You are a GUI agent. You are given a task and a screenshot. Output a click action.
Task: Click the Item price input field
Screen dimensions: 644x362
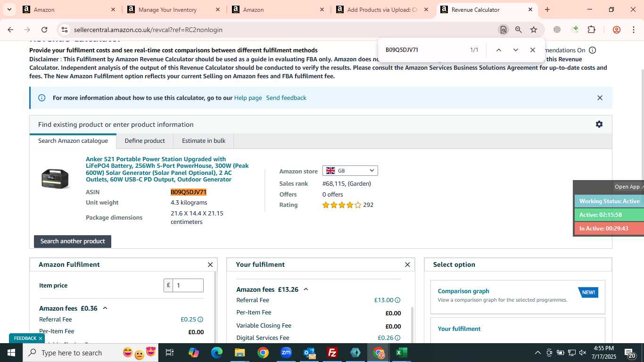tap(188, 285)
